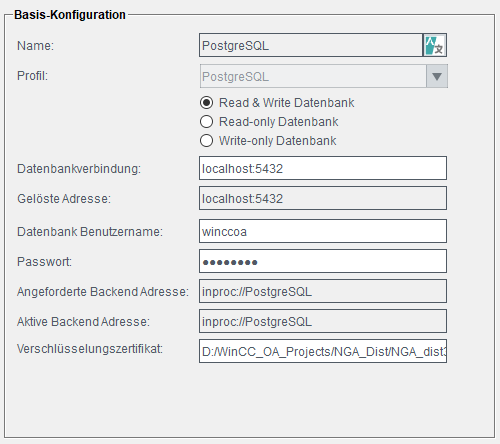The image size is (500, 444).
Task: Click the Aktive Backend Adresse field
Action: tap(323, 321)
